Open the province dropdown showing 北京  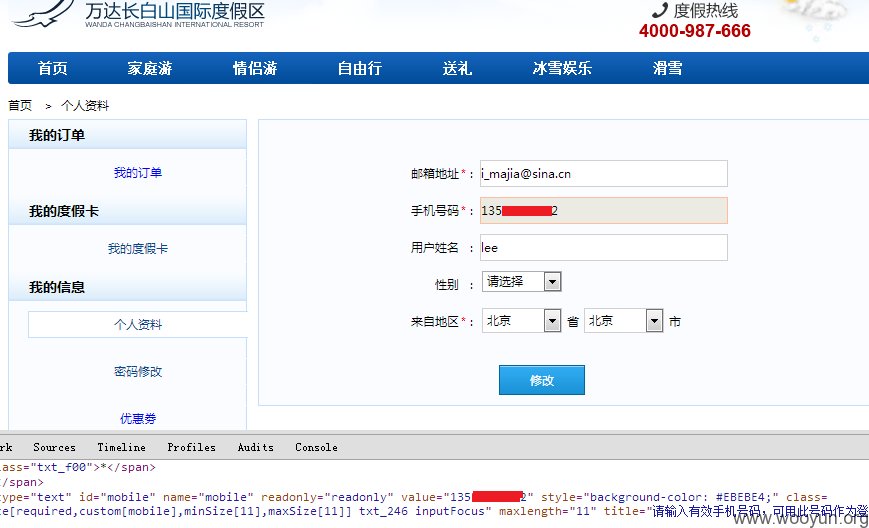[x=522, y=320]
